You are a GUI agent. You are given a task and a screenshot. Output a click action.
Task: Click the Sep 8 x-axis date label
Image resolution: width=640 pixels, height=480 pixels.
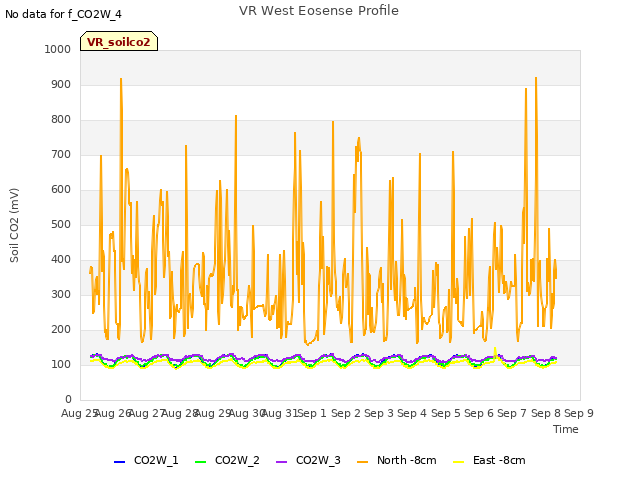pos(546,413)
